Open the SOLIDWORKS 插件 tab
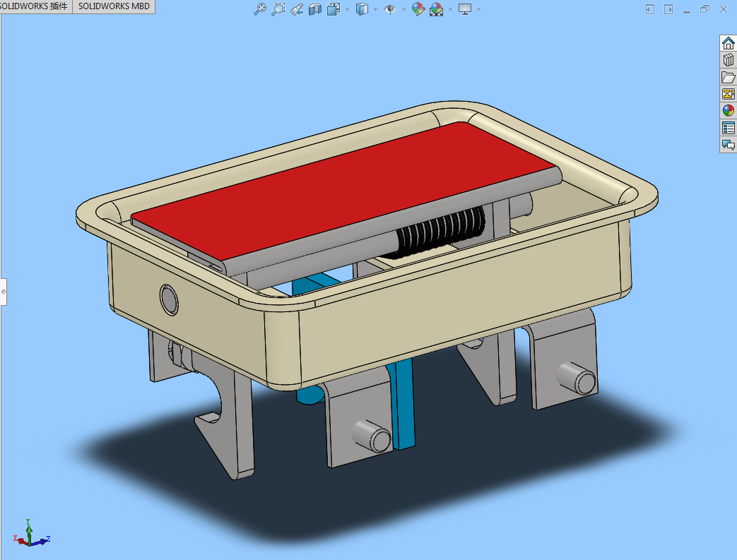Screen dimensions: 737x560 34,6
